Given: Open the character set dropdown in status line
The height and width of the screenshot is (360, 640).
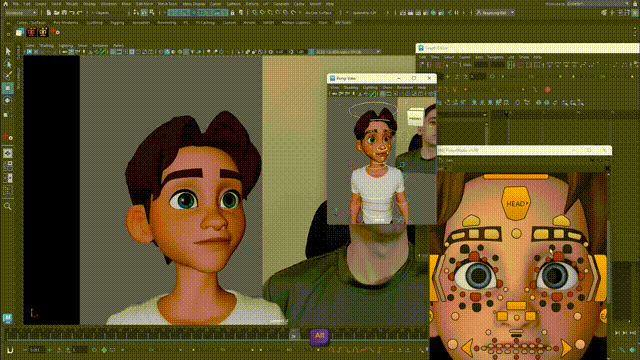Looking at the screenshot, I should point(495,13).
